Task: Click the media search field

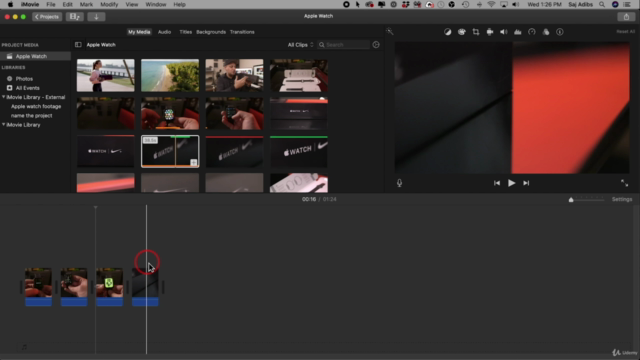Action: coord(344,45)
